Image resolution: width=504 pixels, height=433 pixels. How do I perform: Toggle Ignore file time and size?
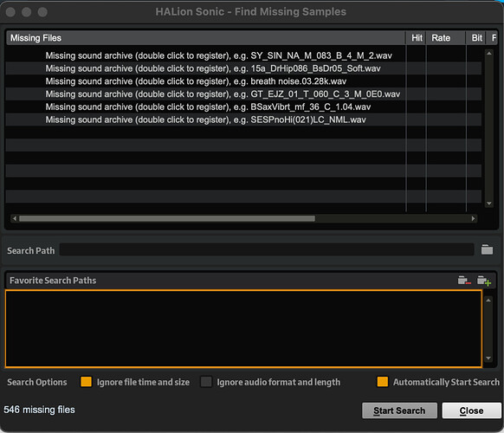(x=86, y=382)
